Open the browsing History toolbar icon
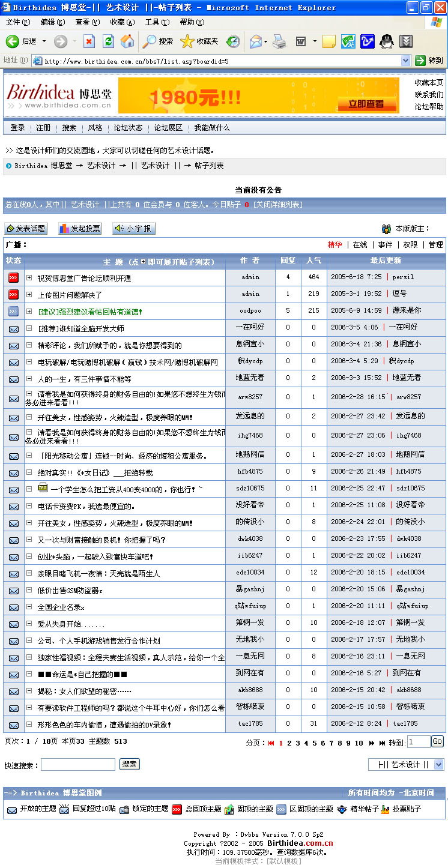Screen dimensions: 448x868 coord(233,41)
